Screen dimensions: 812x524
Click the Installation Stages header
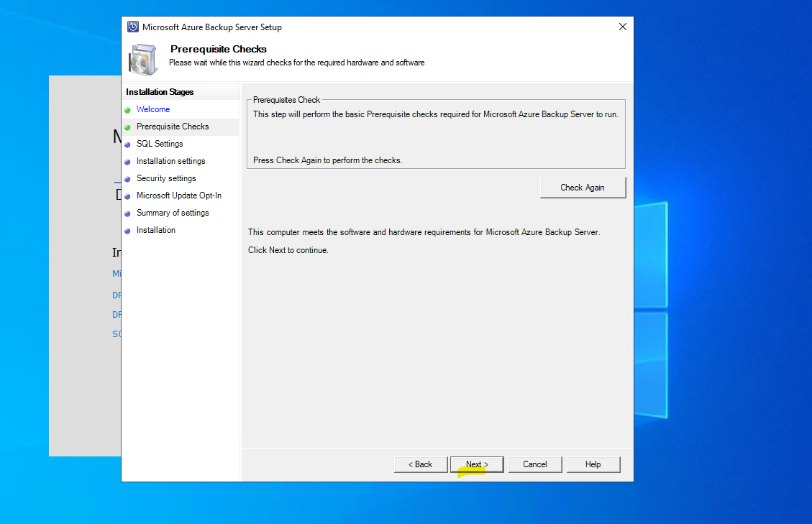pos(160,92)
